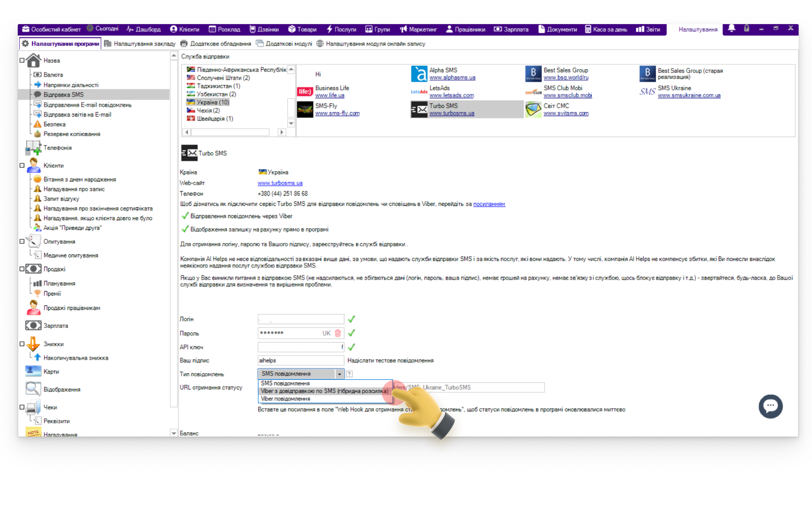812x507 pixels.
Task: Click the Логін input field
Action: point(301,319)
